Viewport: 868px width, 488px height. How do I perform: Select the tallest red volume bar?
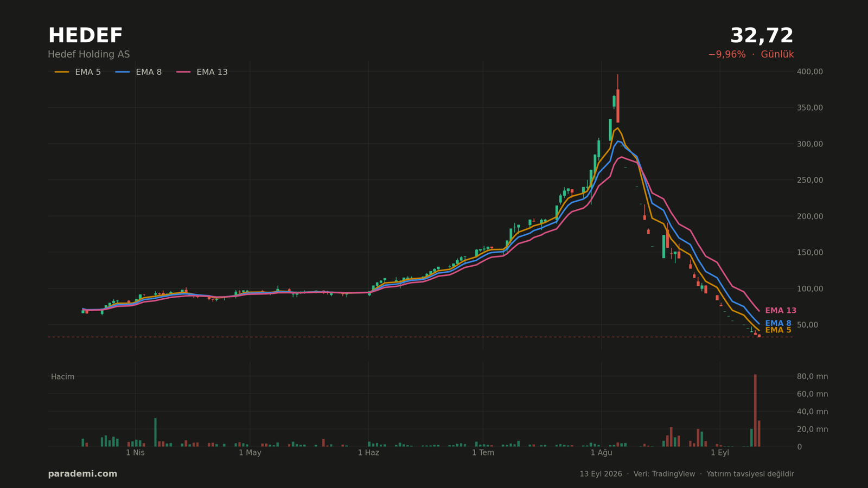[x=755, y=410]
